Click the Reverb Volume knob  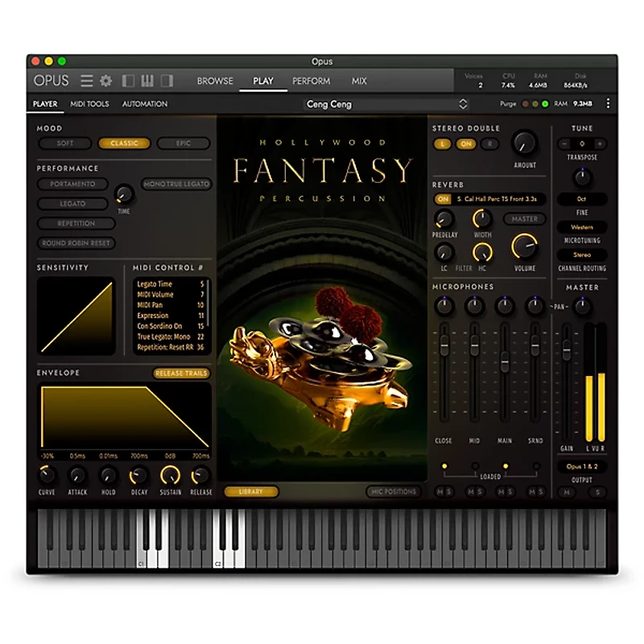pos(525,246)
